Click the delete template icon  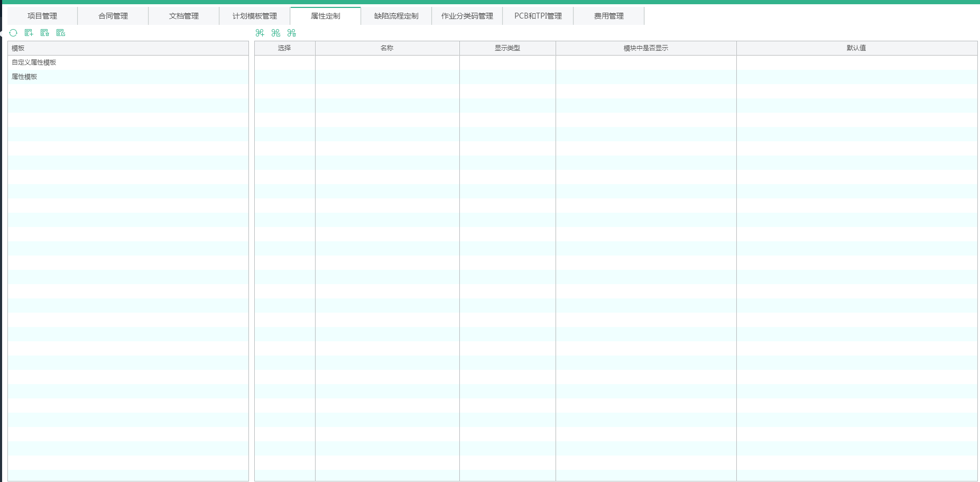coord(45,33)
